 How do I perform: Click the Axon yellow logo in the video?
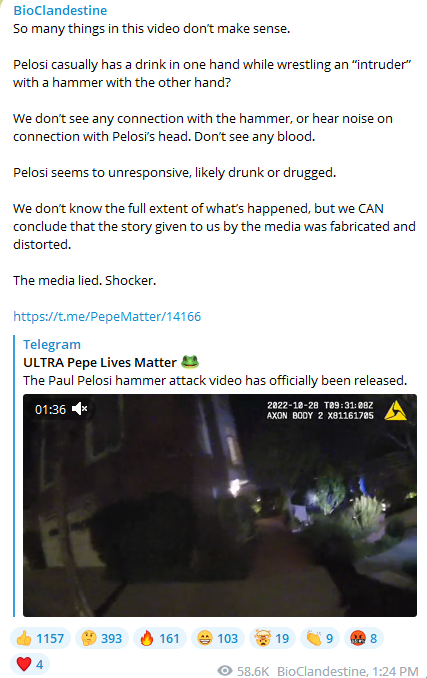[x=395, y=411]
